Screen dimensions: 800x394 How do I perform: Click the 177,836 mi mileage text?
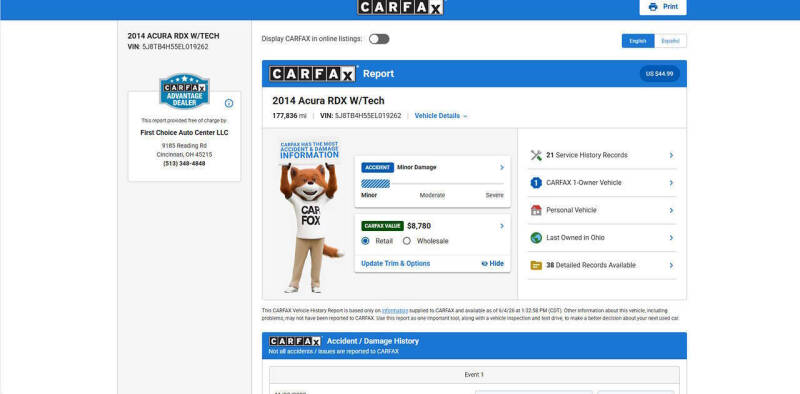[x=289, y=116]
